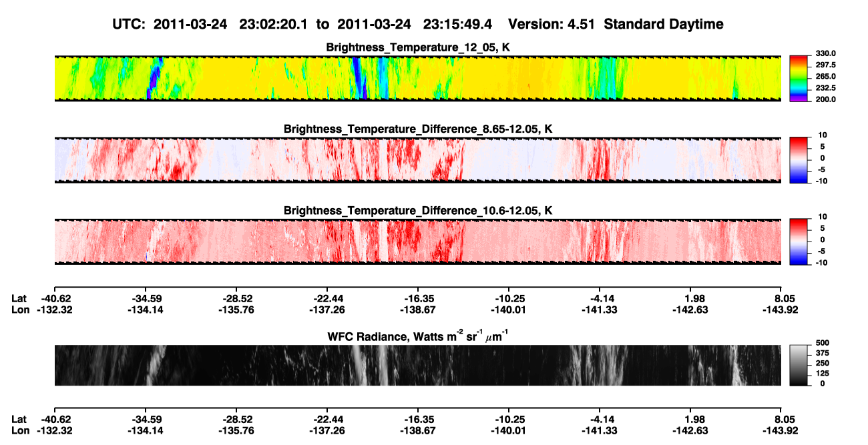Click the grayscale colorbar of WFC Radiance
The image size is (868, 445).
[x=799, y=366]
